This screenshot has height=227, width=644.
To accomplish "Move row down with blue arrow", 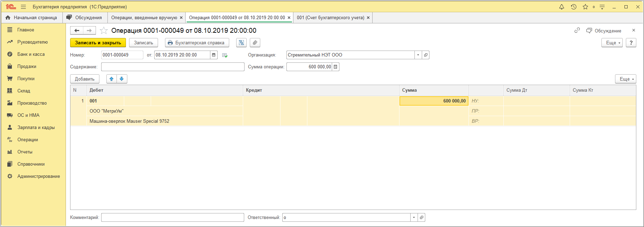I will [x=122, y=79].
